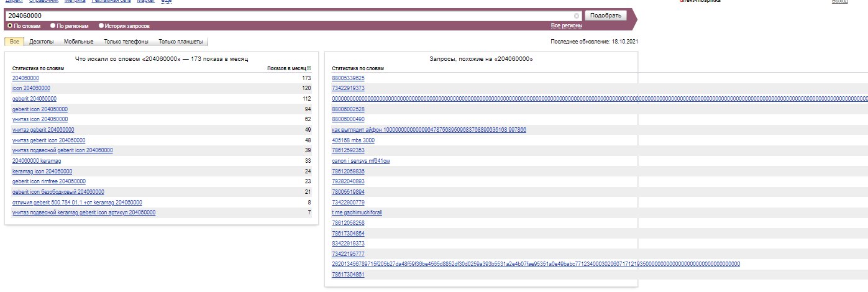Open the geberit 204060000 query link
Image resolution: width=868 pixels, height=292 pixels.
tap(34, 99)
